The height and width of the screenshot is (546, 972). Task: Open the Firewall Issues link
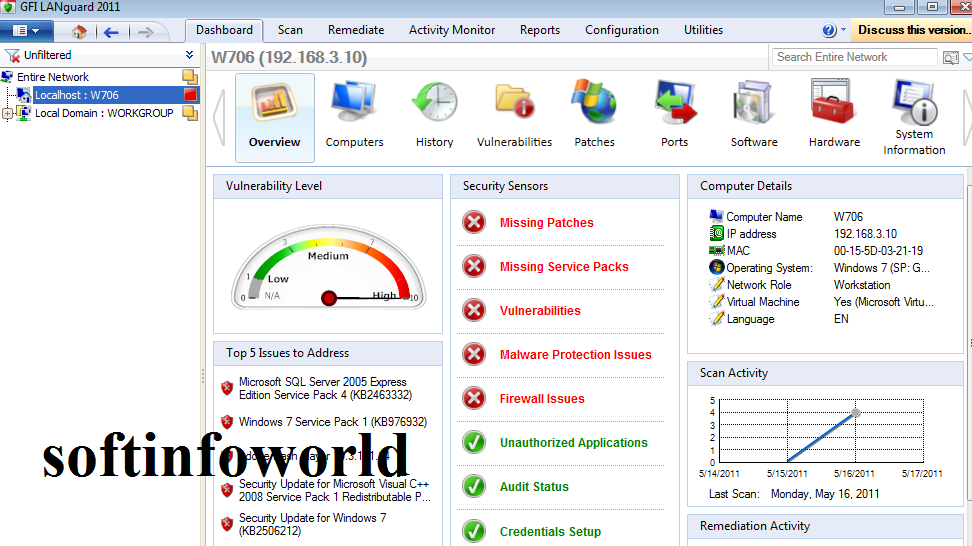click(542, 398)
